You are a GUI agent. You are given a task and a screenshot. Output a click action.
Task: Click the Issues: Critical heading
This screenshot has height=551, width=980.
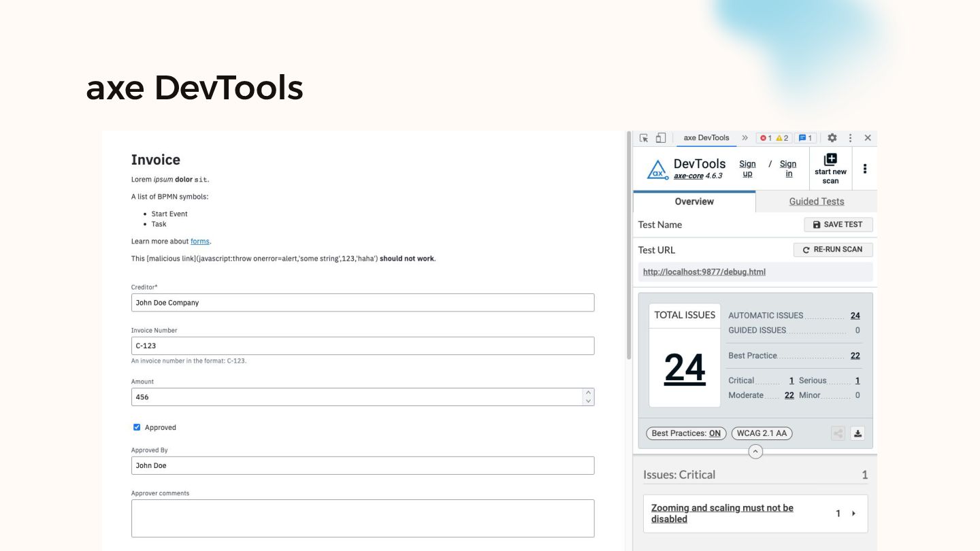coord(679,475)
